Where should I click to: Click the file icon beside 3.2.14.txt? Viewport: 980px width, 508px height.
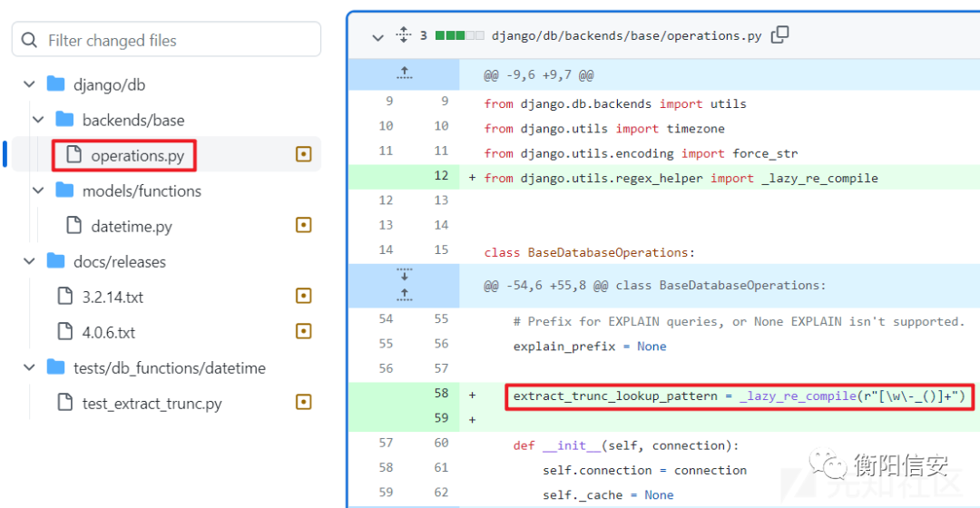click(x=65, y=296)
